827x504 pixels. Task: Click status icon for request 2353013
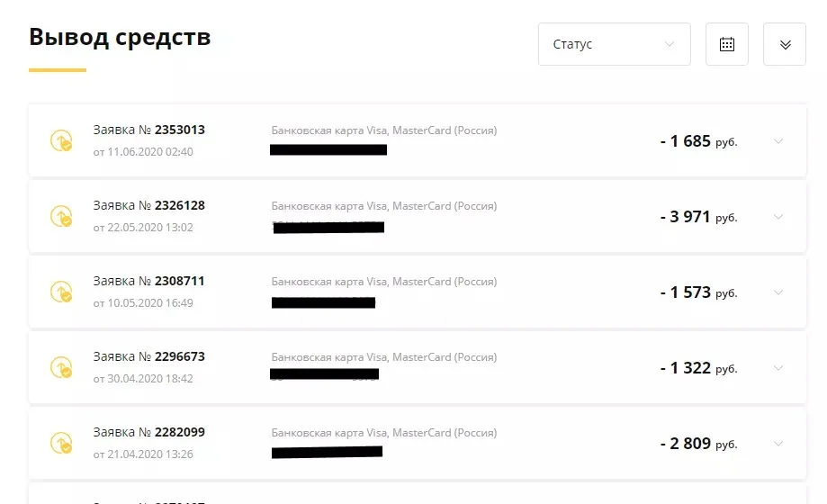pyautogui.click(x=61, y=140)
